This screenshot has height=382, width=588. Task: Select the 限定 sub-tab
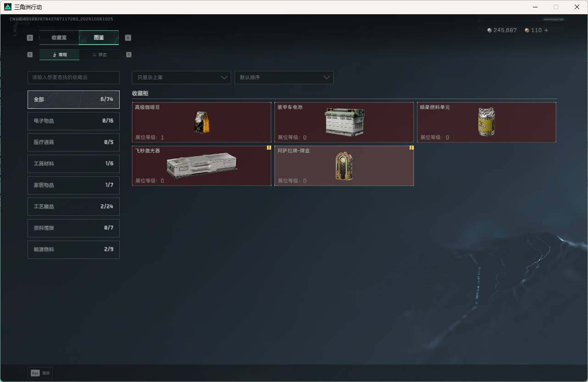99,55
